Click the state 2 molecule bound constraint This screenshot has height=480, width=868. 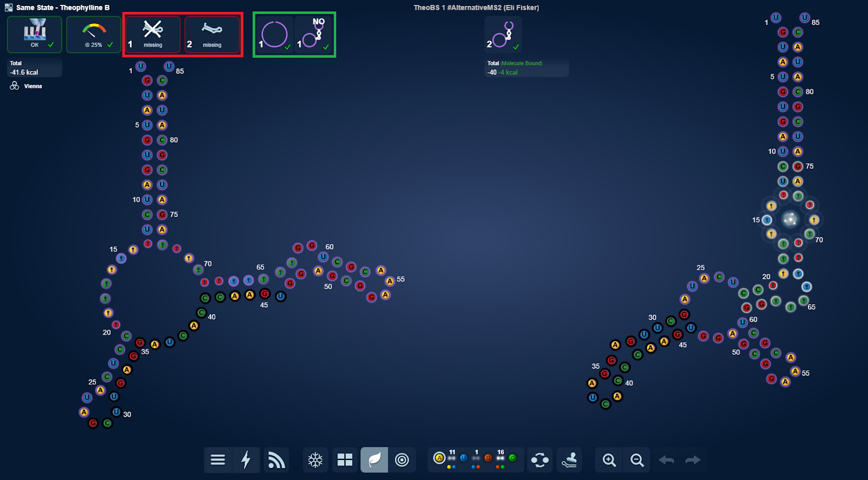[x=503, y=34]
